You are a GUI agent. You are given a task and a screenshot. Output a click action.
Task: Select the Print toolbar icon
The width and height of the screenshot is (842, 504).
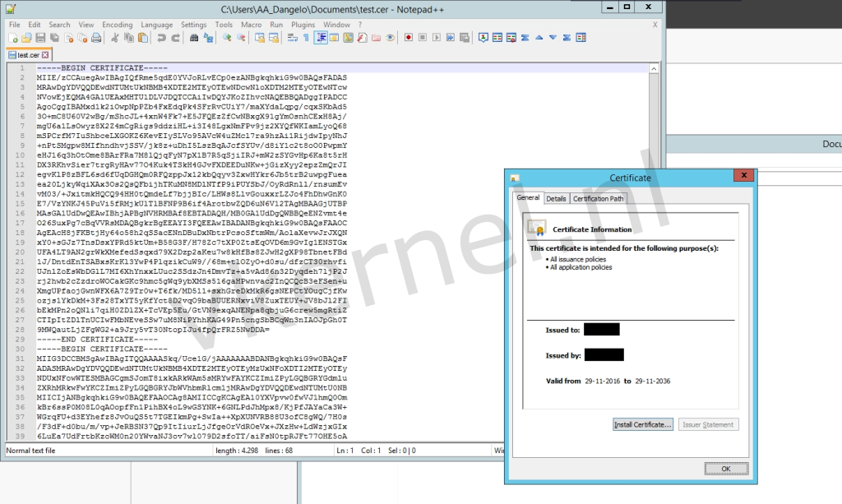[x=95, y=38]
